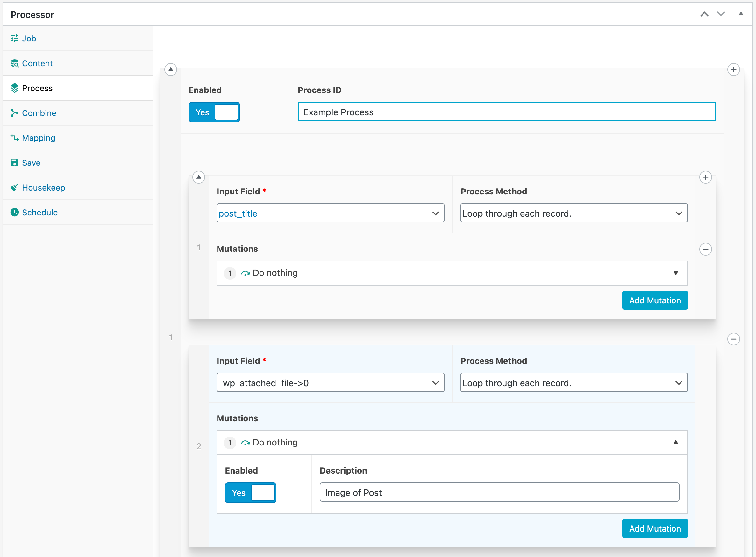Move Processor panel up with chevron
Screen dimensions: 756x557
pyautogui.click(x=704, y=14)
